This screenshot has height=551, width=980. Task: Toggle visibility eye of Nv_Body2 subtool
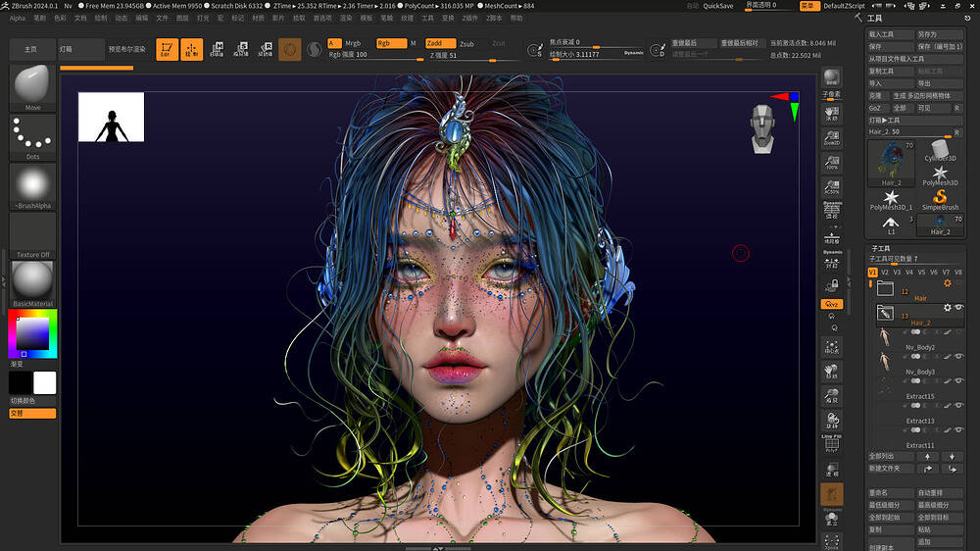click(x=958, y=333)
